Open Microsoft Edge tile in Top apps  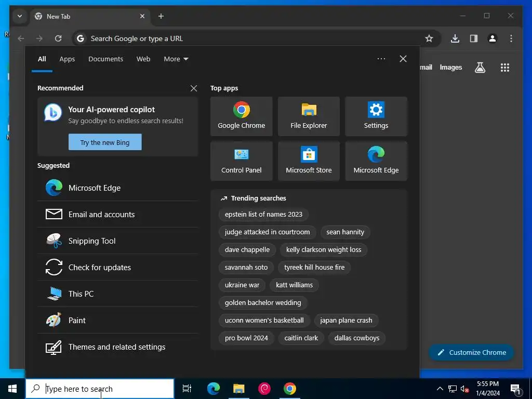[376, 161]
